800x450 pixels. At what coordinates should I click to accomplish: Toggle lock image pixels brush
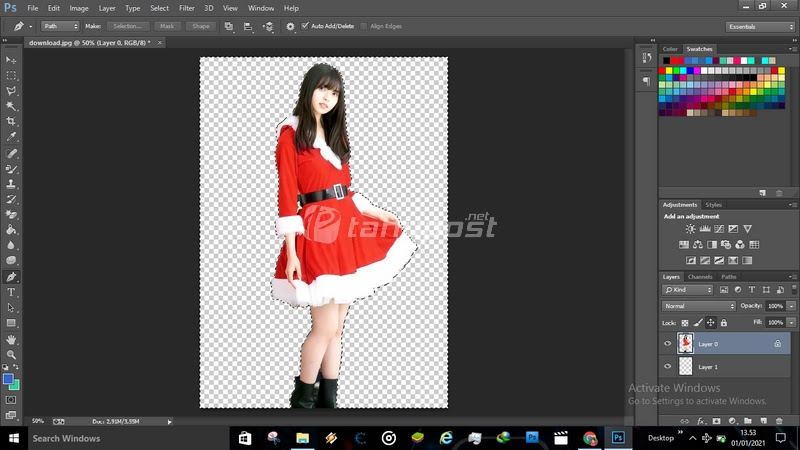[698, 322]
